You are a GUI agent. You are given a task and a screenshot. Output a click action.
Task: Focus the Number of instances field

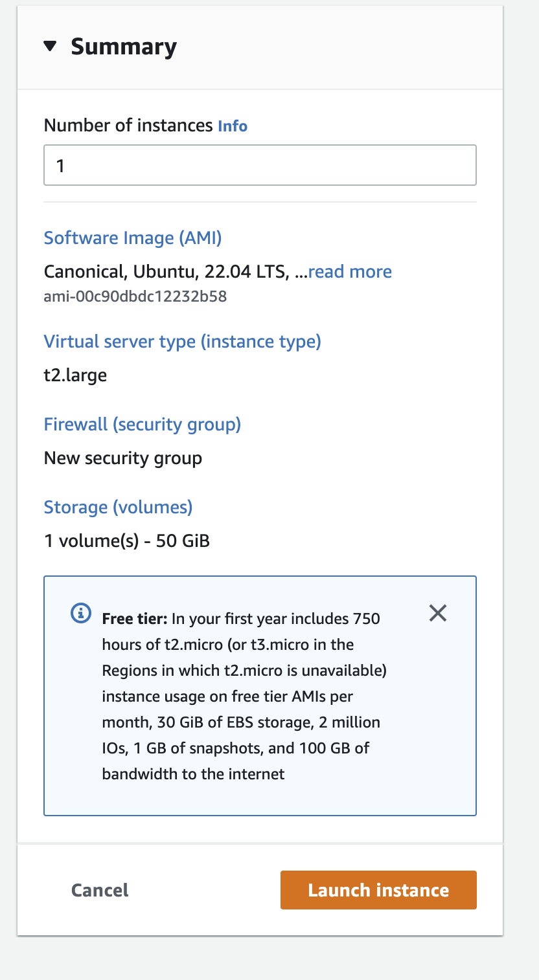[260, 166]
